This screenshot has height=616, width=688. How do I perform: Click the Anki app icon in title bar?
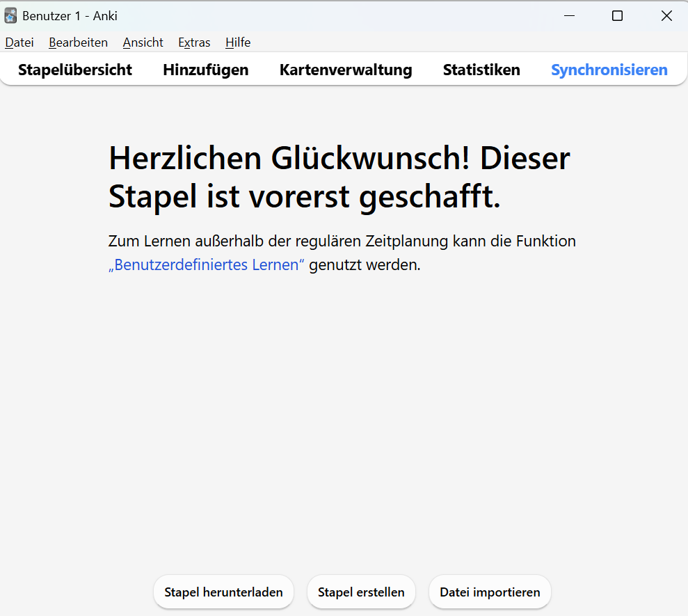click(x=10, y=16)
